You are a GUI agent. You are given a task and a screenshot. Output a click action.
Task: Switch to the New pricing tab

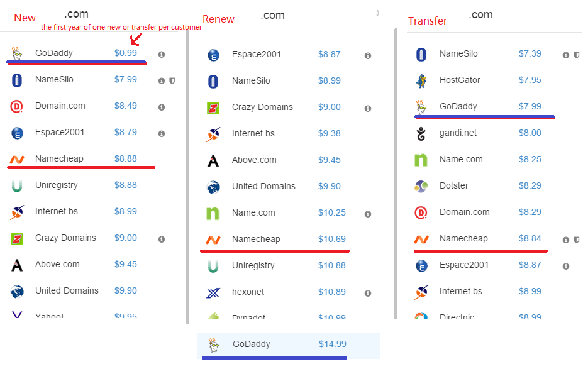click(25, 18)
